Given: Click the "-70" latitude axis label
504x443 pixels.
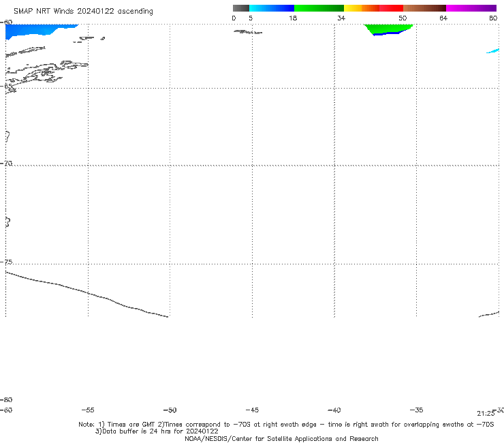Looking at the screenshot, I should pos(6,164).
